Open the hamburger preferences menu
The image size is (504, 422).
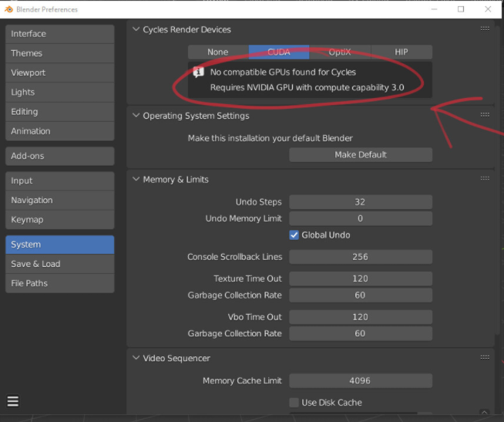click(x=13, y=401)
